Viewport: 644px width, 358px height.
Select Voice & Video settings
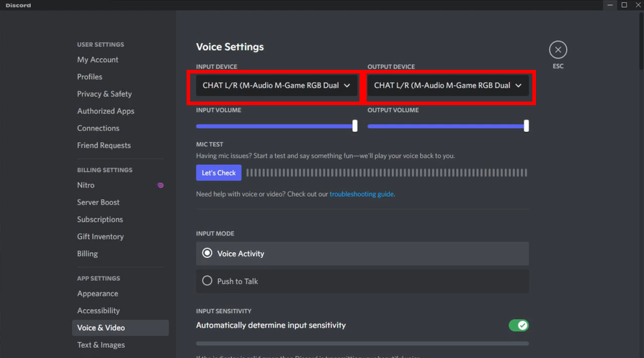click(x=120, y=328)
